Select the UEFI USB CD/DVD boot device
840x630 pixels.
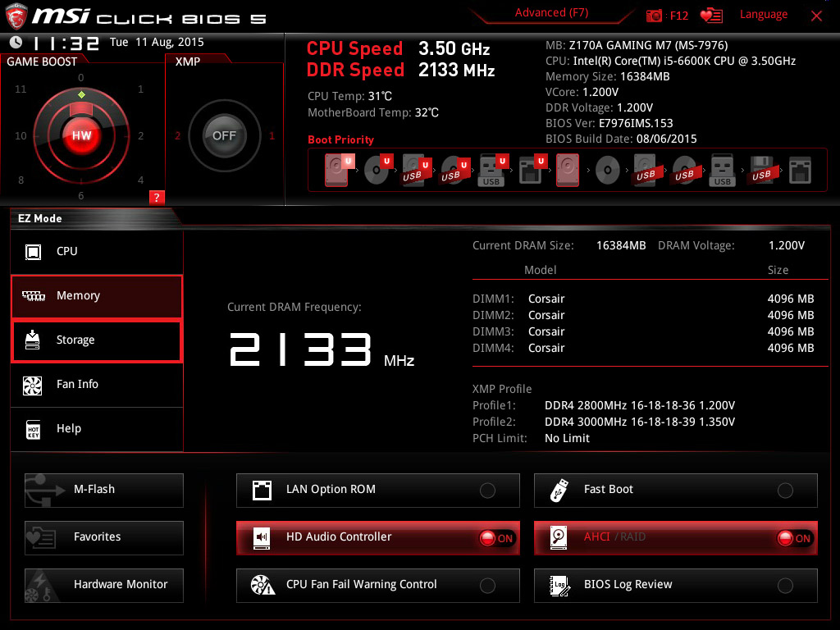click(x=454, y=170)
